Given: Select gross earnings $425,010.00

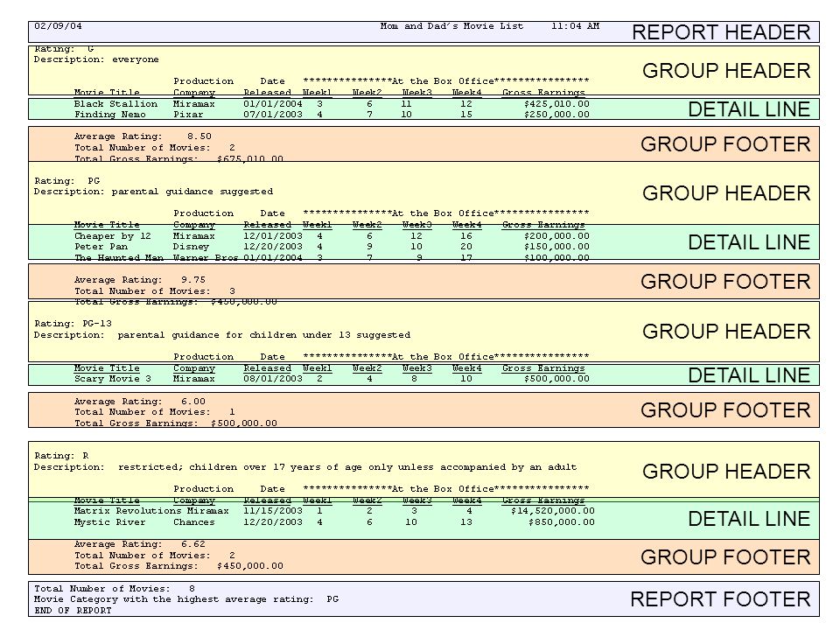Looking at the screenshot, I should pyautogui.click(x=556, y=104).
